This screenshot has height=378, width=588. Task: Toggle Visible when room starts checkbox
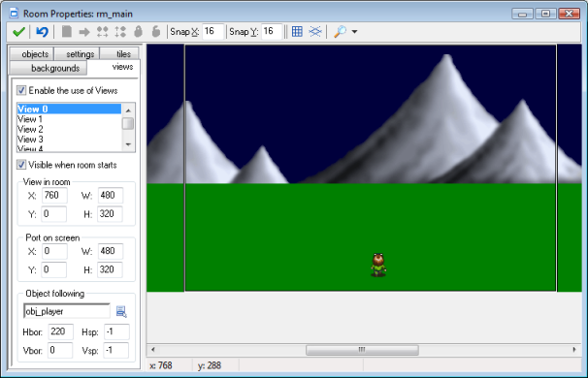point(21,165)
